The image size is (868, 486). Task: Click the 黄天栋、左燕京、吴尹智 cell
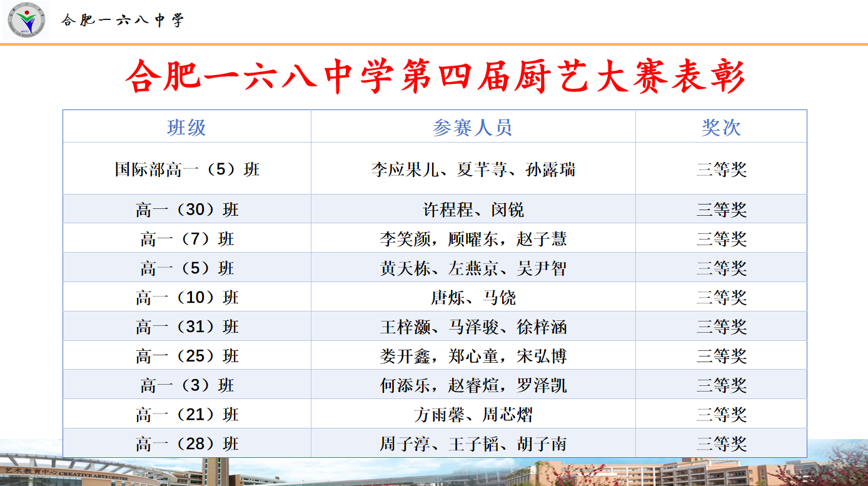click(x=473, y=268)
